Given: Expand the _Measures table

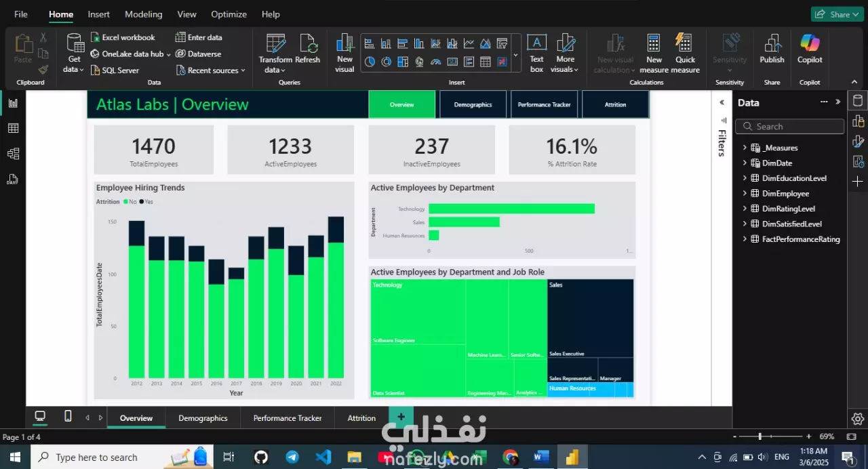Looking at the screenshot, I should (745, 148).
